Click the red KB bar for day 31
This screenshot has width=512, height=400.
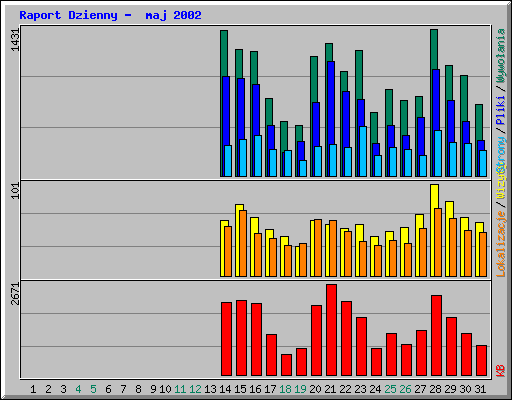(x=481, y=361)
